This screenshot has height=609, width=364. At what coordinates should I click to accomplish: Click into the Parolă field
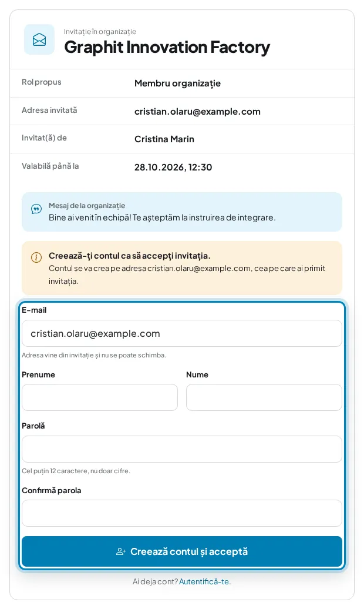tap(181, 449)
